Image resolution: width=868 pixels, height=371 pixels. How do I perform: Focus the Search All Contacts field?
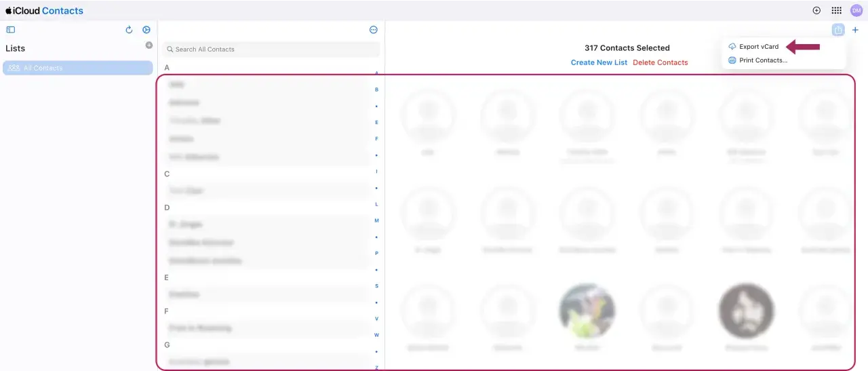(272, 50)
